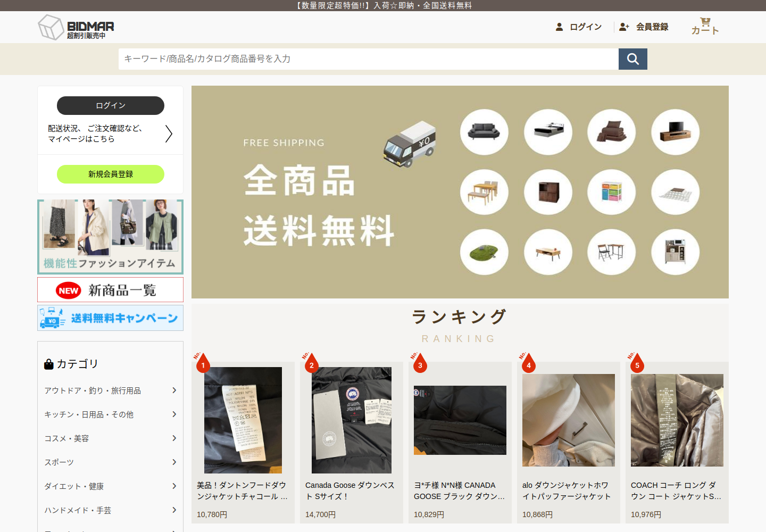This screenshot has height=532, width=766.
Task: Expand スポーツ category chevron
Action: pos(174,462)
